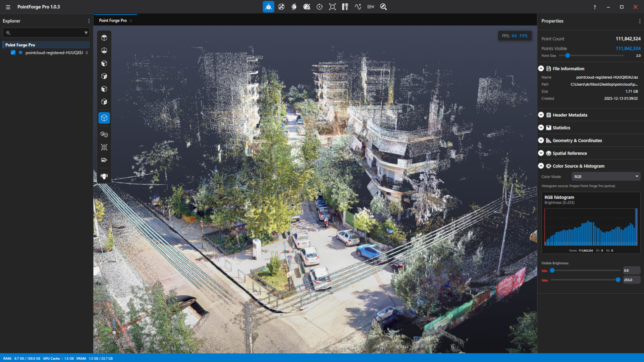The width and height of the screenshot is (644, 362).
Task: Click the Points Visible blue value
Action: (x=628, y=49)
